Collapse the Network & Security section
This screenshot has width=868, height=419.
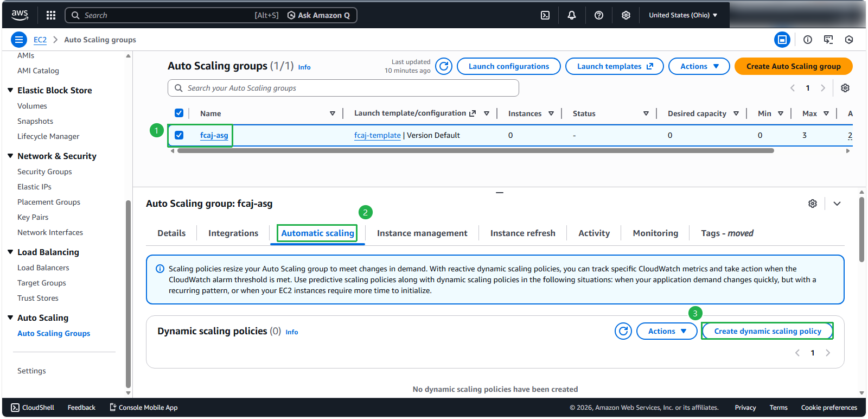(x=10, y=156)
